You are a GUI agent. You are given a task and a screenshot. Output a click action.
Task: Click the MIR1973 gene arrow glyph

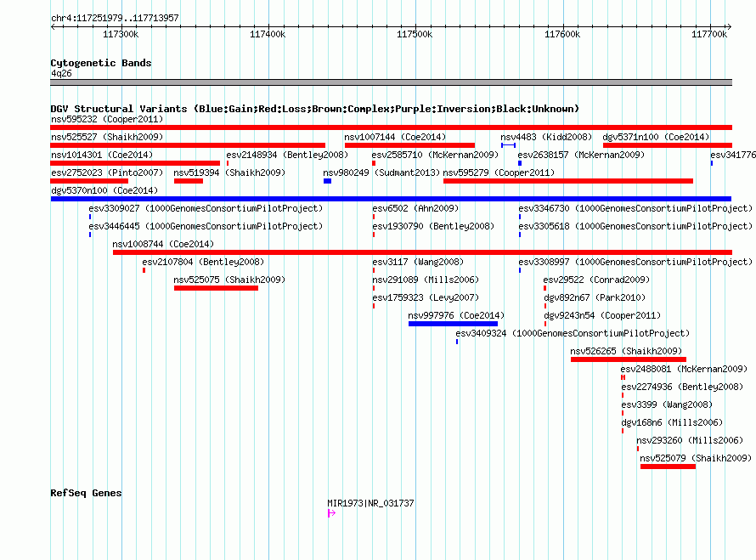[331, 513]
